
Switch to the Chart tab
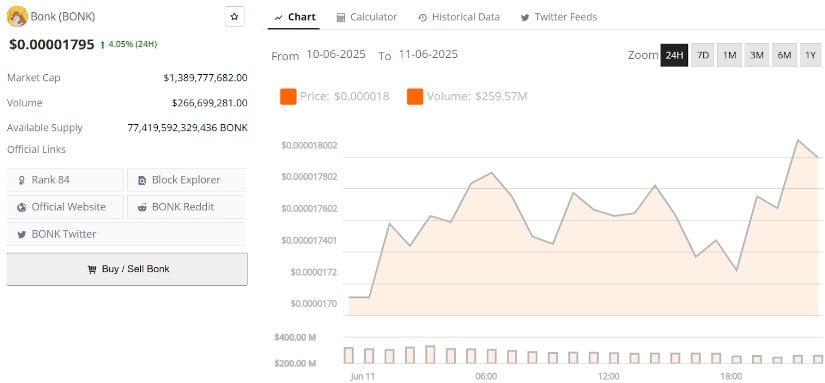(295, 17)
